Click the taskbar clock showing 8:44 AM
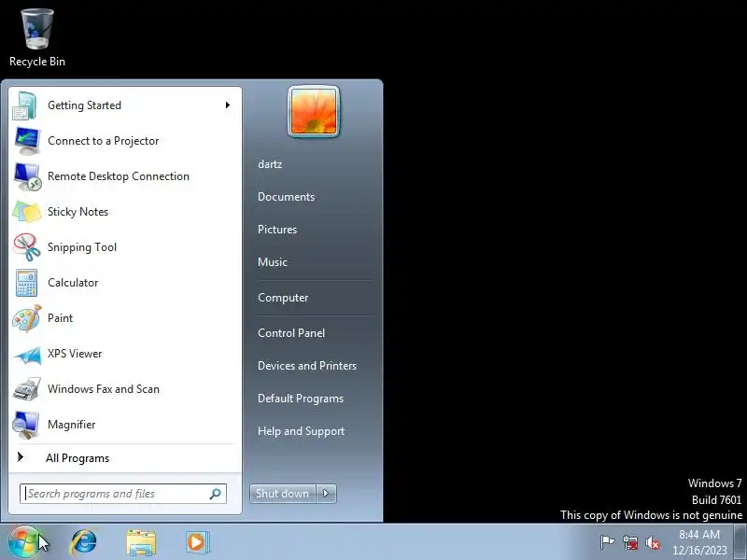This screenshot has width=747, height=560. pos(699,542)
